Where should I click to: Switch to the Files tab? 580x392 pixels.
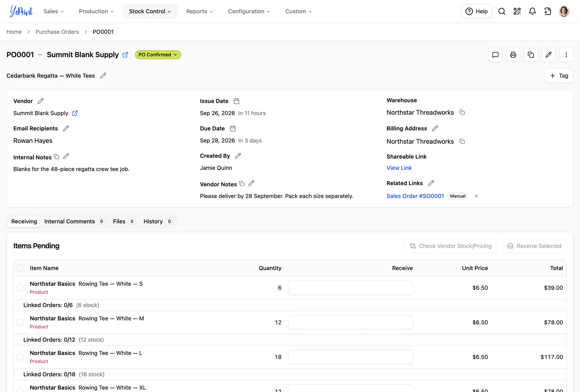click(124, 221)
